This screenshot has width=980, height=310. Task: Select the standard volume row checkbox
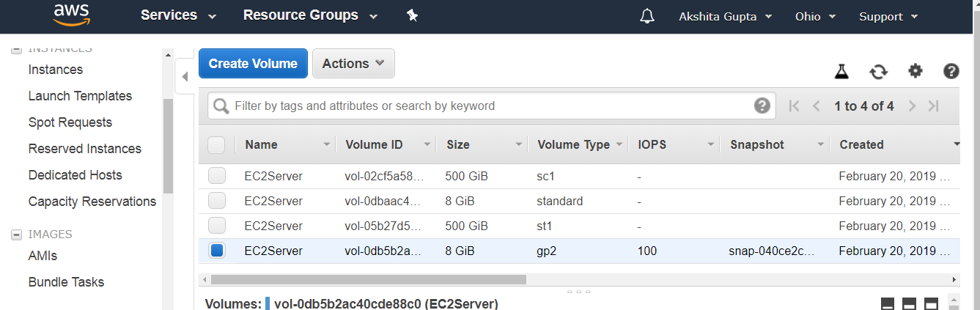tap(216, 201)
